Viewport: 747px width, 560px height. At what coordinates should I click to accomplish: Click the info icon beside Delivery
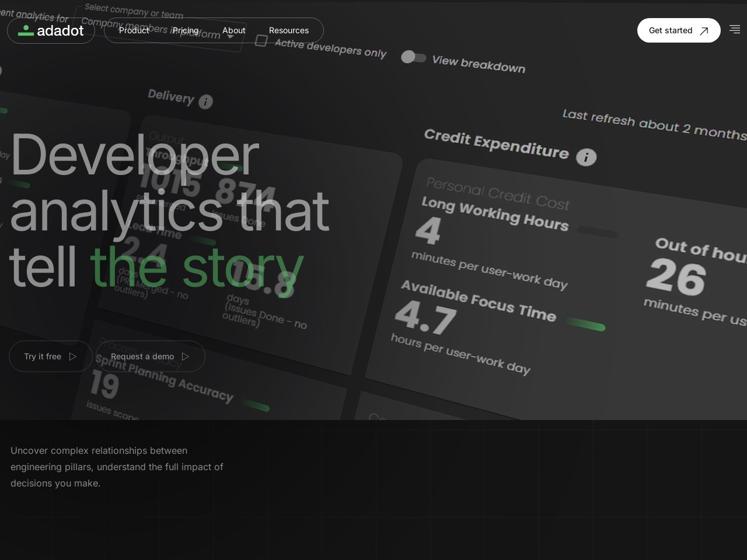[205, 101]
